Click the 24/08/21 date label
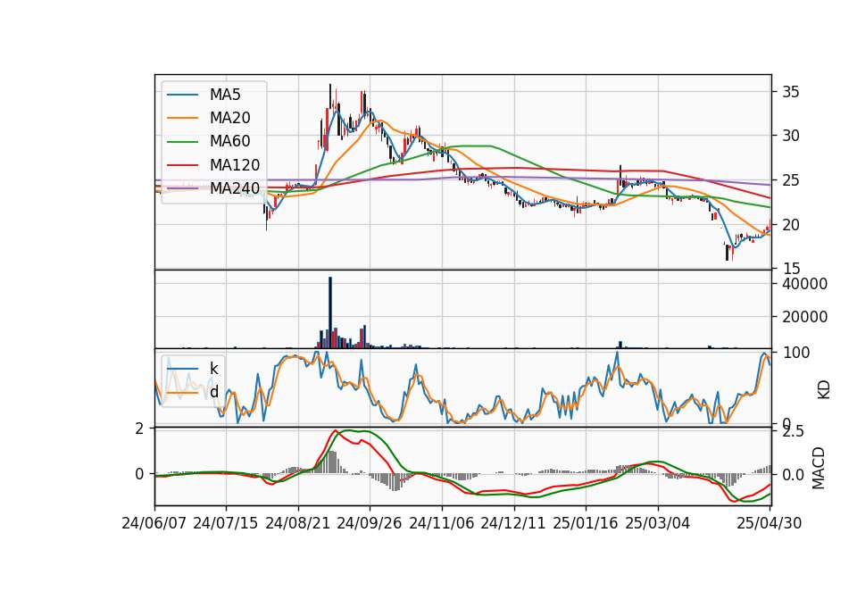 point(298,523)
